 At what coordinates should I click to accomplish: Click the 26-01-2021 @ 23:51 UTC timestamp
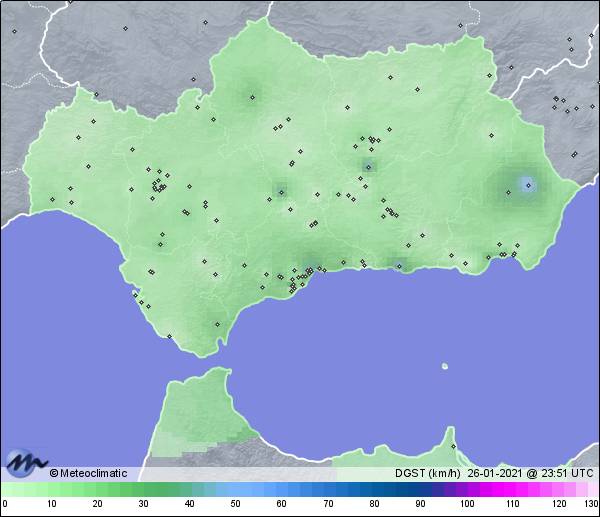[530, 473]
